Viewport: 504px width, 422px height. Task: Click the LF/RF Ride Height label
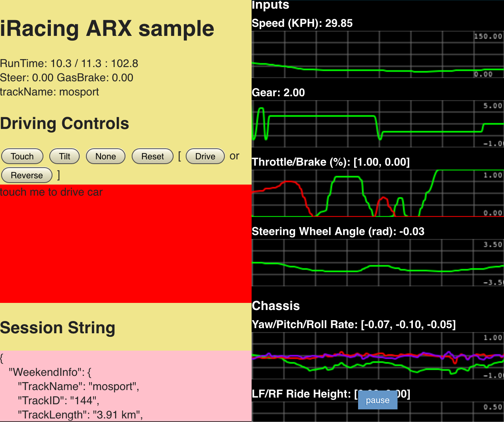pos(331,394)
